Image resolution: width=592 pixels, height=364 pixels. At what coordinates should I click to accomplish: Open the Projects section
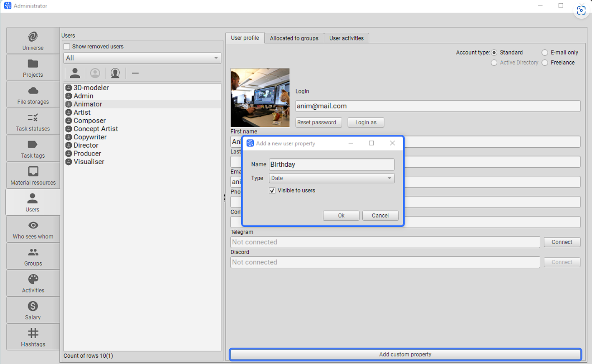tap(33, 68)
